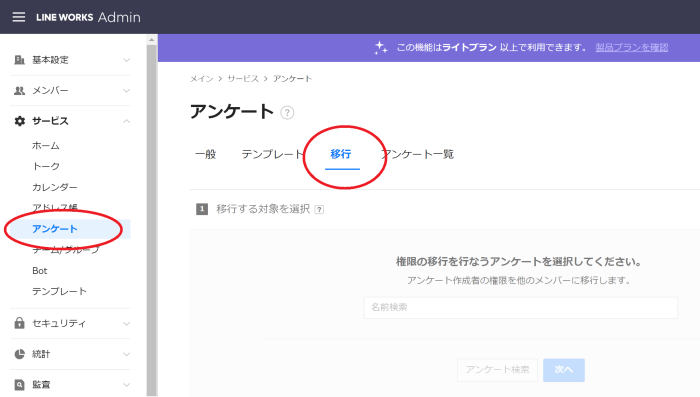Click the メンバー people icon
Viewport: 700px width, 397px height.
tap(19, 91)
